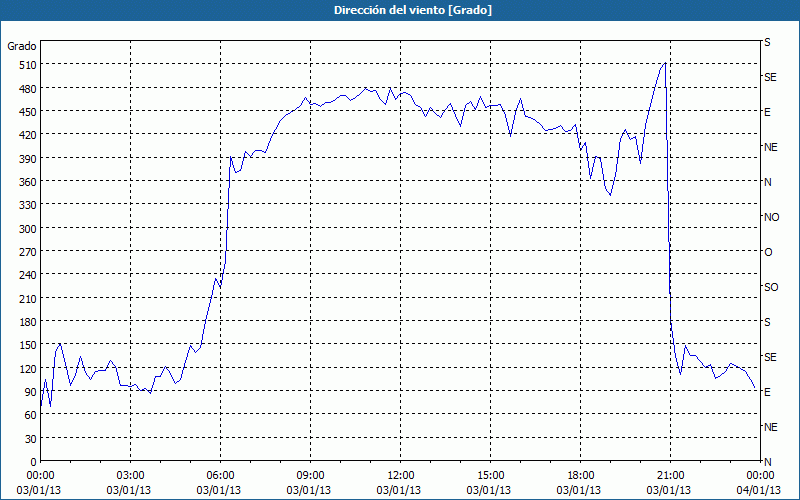Image resolution: width=800 pixels, height=500 pixels.
Task: Select the 360 degree axis label
Action: coord(28,182)
